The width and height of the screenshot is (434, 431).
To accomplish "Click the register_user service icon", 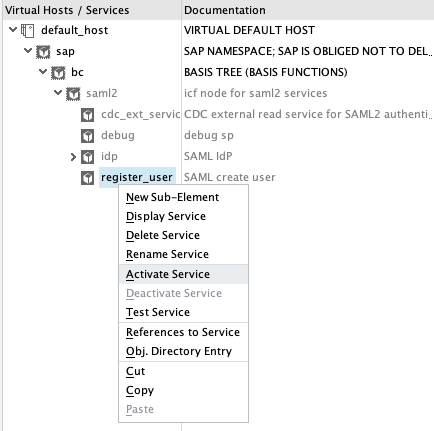I will click(x=88, y=178).
